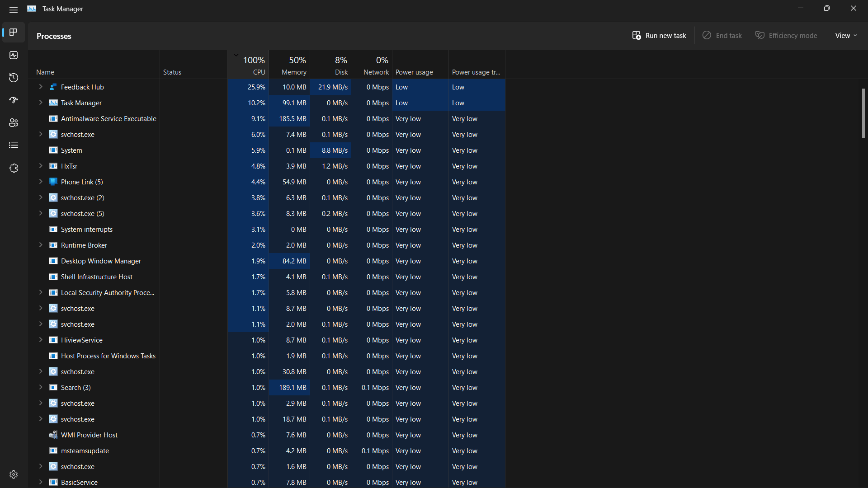Viewport: 868px width, 488px height.
Task: Click Run new task button
Action: pos(659,35)
